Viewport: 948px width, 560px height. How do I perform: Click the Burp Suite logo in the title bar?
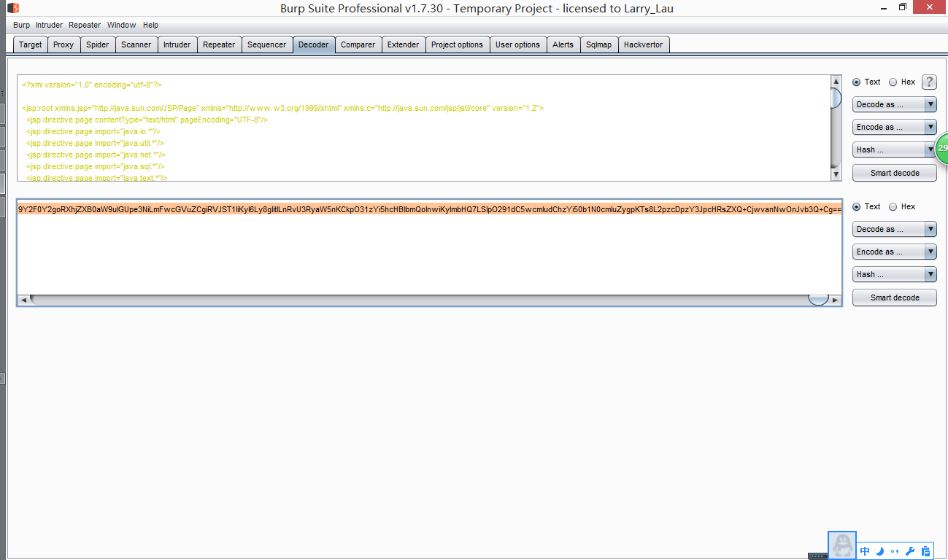pyautogui.click(x=12, y=7)
